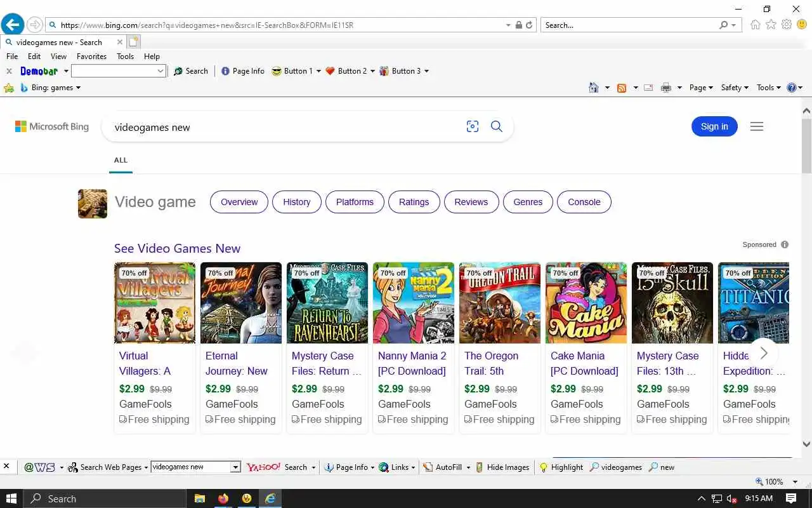This screenshot has width=812, height=508.
Task: Click the IE Help question mark icon
Action: click(791, 88)
